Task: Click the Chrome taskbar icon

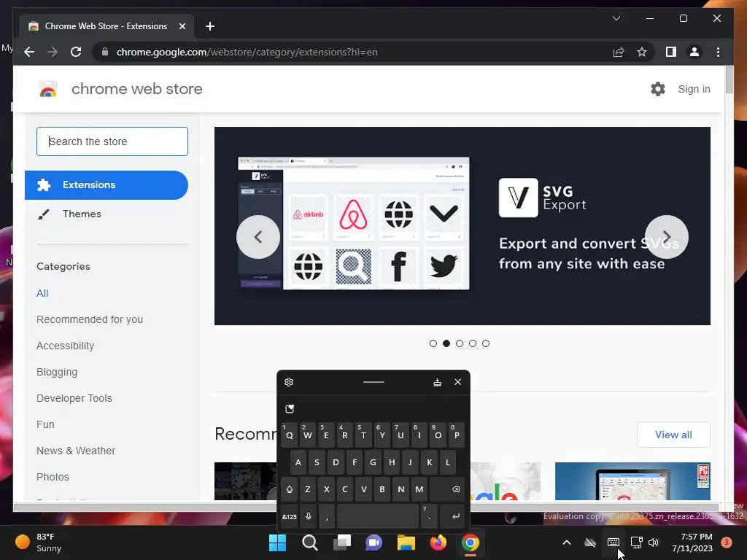Action: tap(471, 542)
